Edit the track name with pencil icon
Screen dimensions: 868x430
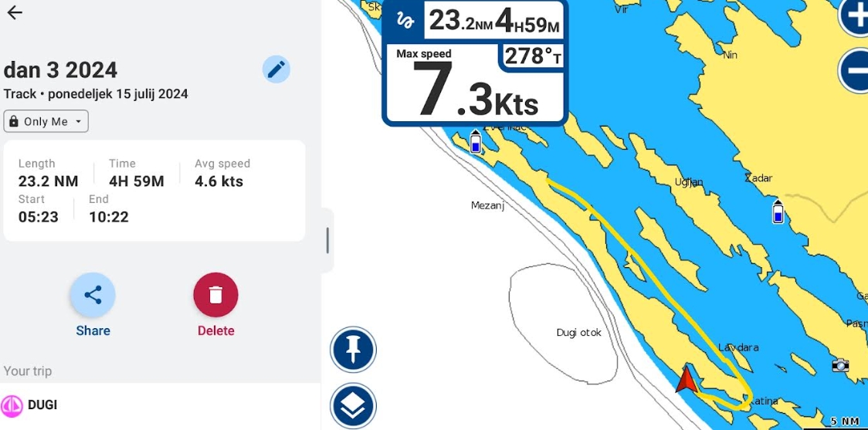[x=276, y=69]
